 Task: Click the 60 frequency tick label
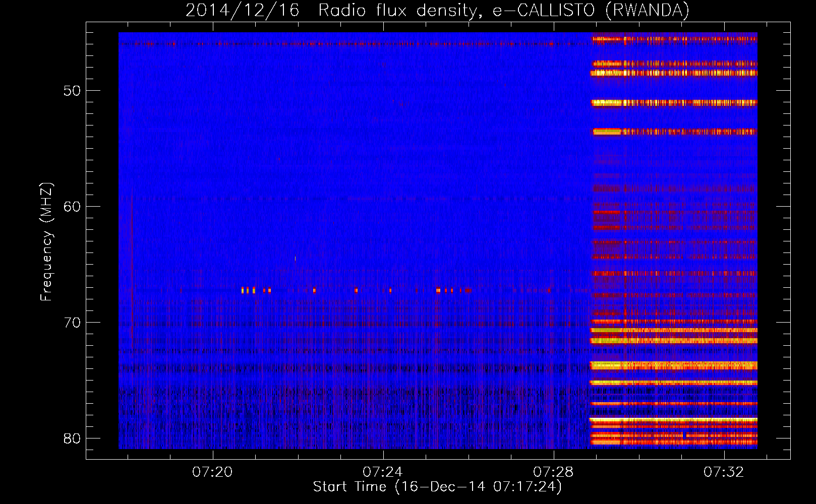point(72,207)
